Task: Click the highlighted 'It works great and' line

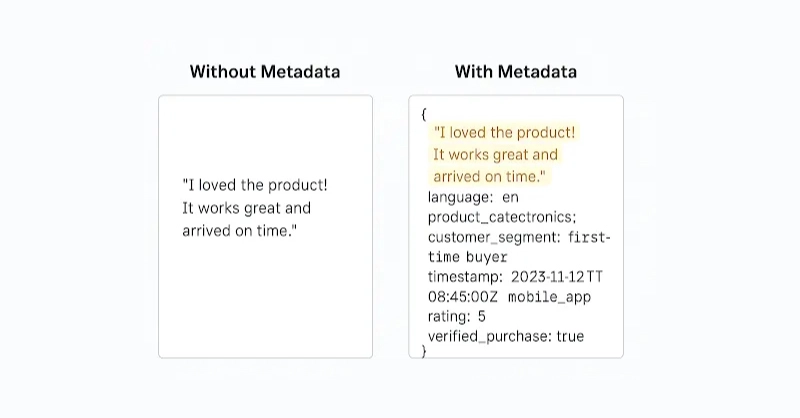Action: [x=495, y=155]
